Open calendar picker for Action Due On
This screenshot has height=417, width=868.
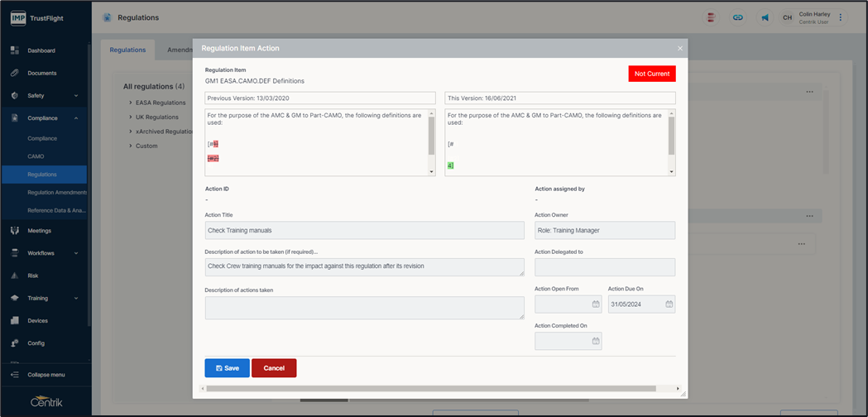click(669, 304)
